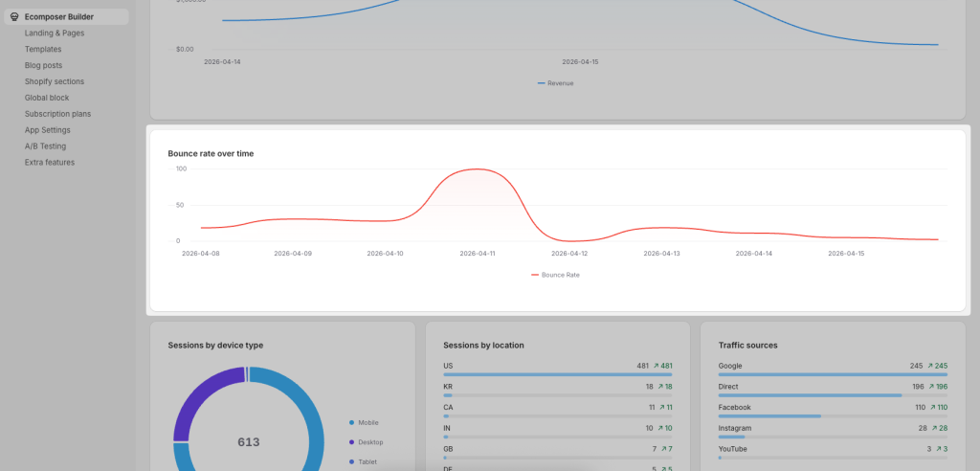Open App Settings page
This screenshot has width=980, height=471.
(x=48, y=130)
